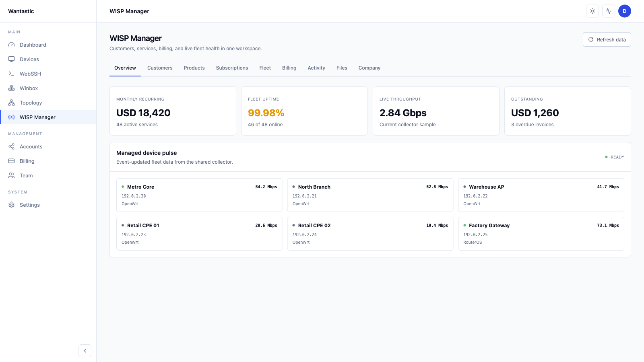Open the Billing tab in WISP Manager
This screenshot has width=644, height=362.
pyautogui.click(x=289, y=68)
